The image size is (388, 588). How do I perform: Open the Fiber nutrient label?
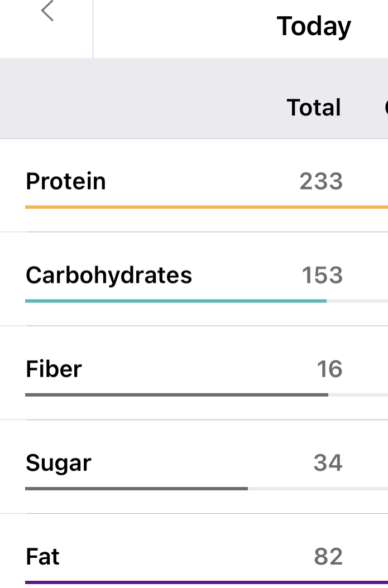(54, 369)
